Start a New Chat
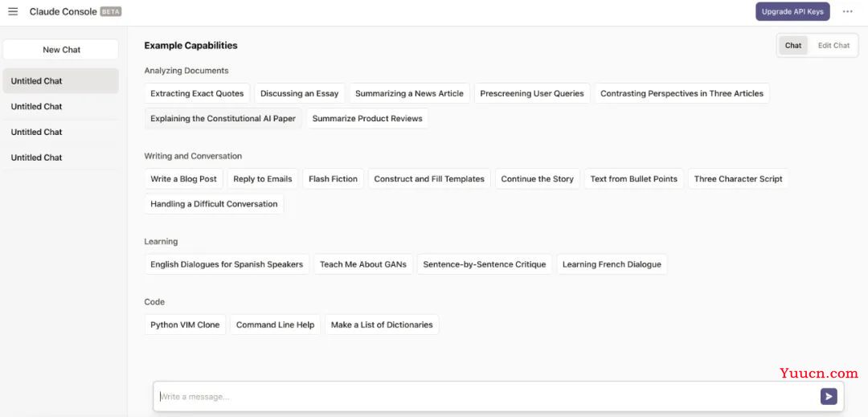Viewport: 868px width, 417px height. pos(61,49)
